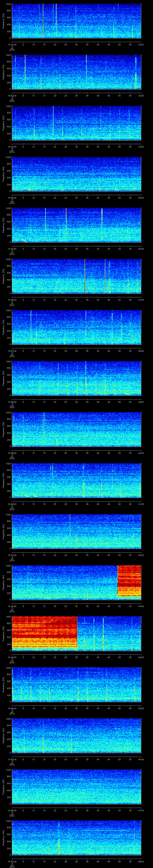Click the 15:44:00 start time label
Viewport: 153px width, 868px height.
[x=12, y=708]
